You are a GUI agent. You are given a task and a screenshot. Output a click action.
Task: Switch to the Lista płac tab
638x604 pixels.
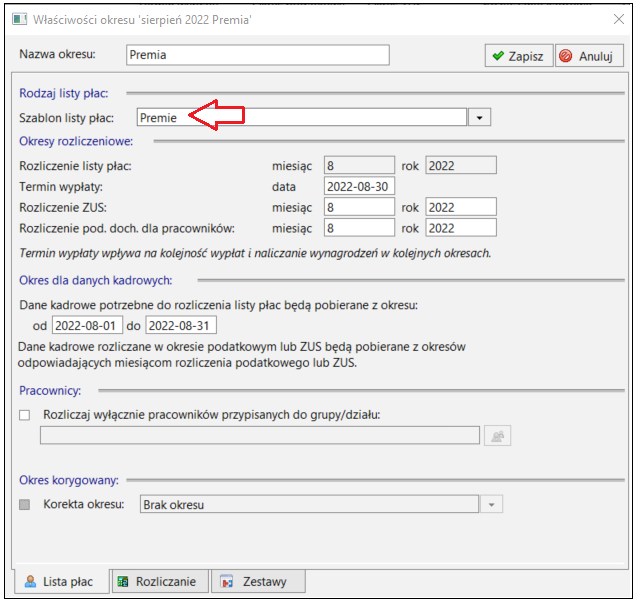tap(61, 582)
